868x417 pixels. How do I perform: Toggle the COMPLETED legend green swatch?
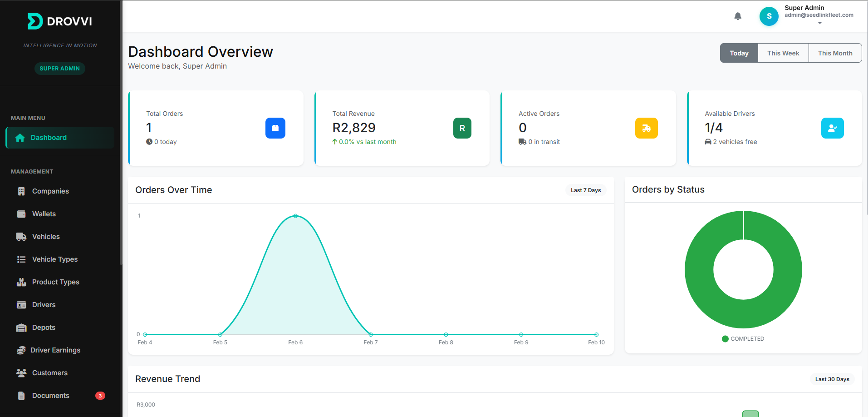(725, 339)
